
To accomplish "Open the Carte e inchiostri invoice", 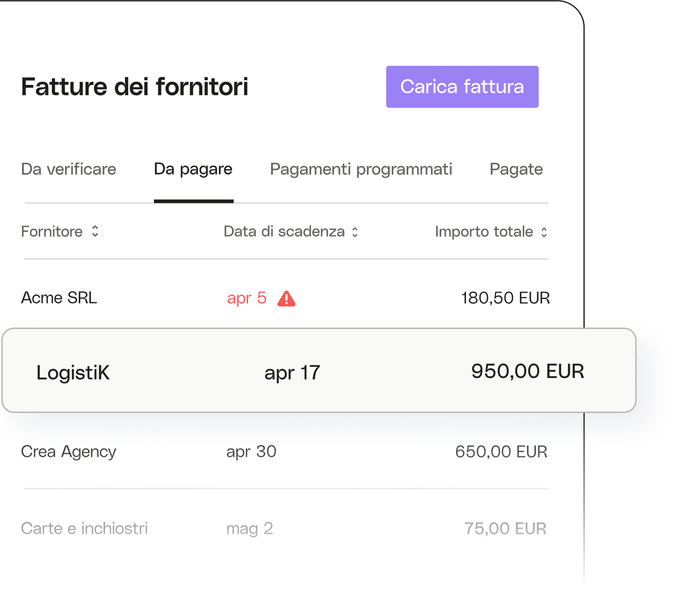I will [286, 528].
